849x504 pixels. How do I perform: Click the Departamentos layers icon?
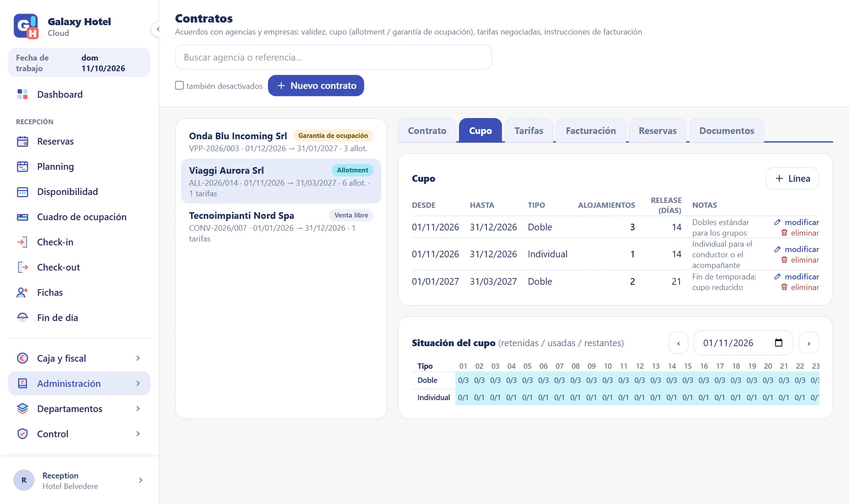point(22,409)
